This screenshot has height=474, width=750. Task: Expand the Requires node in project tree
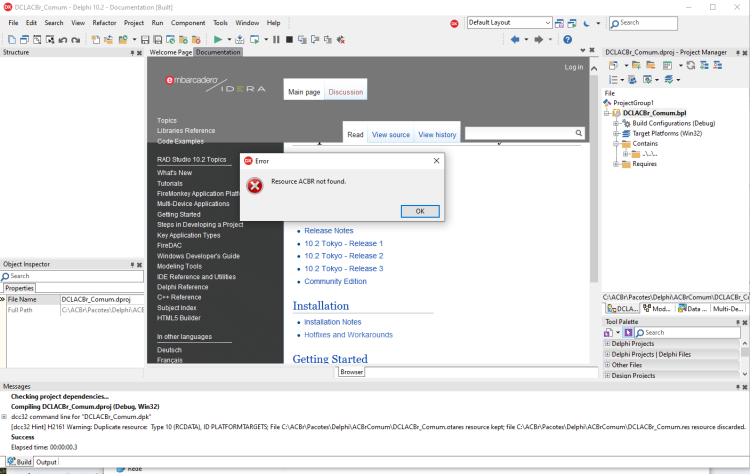(x=616, y=164)
